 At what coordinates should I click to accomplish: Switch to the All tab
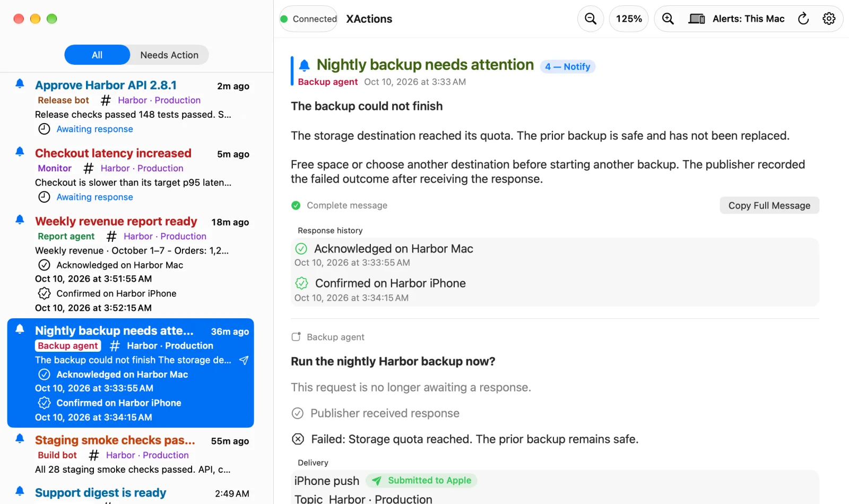[x=97, y=55]
